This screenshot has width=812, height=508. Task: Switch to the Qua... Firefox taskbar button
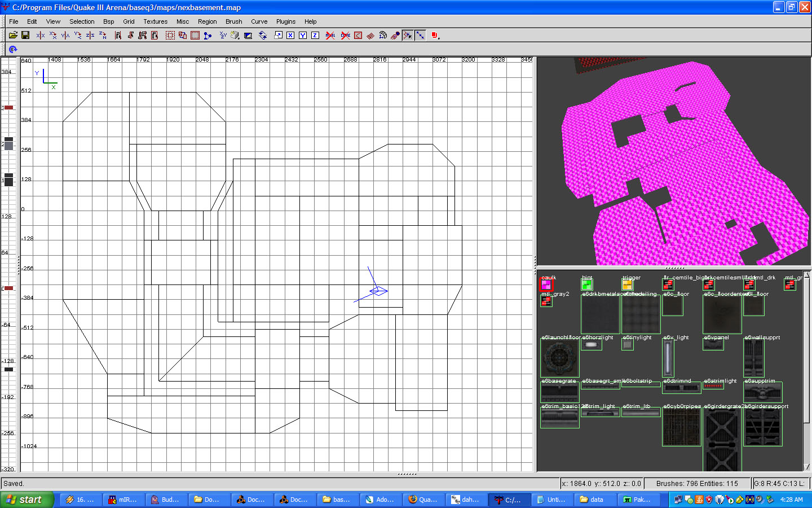point(423,500)
